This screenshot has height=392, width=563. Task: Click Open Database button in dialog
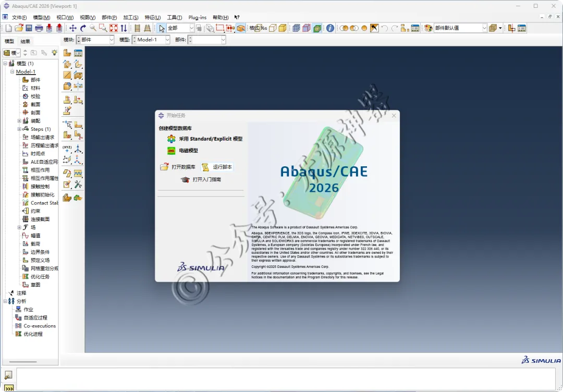pyautogui.click(x=178, y=167)
